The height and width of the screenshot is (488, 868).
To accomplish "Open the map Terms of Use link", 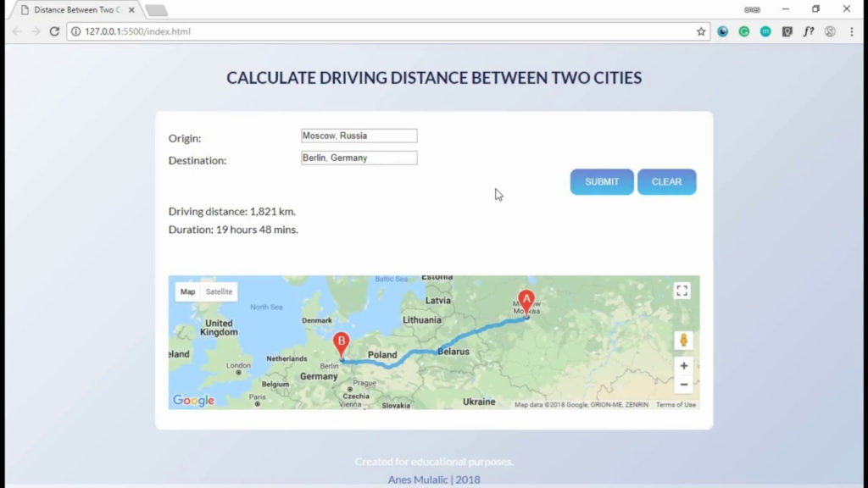I will point(676,404).
